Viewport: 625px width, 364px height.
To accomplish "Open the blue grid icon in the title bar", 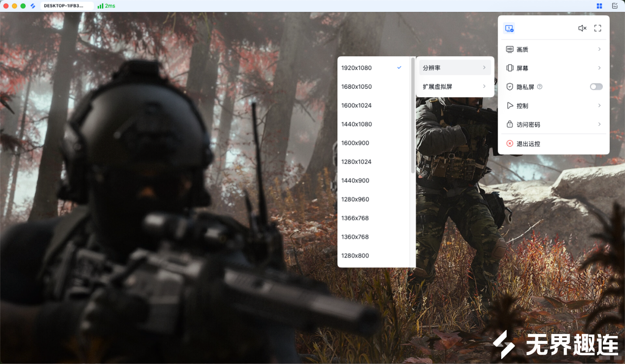I will pos(599,6).
